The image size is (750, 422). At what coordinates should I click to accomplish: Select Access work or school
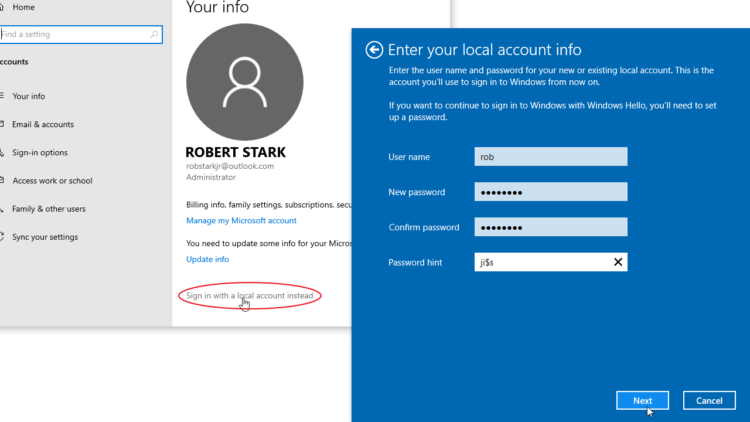click(x=52, y=181)
